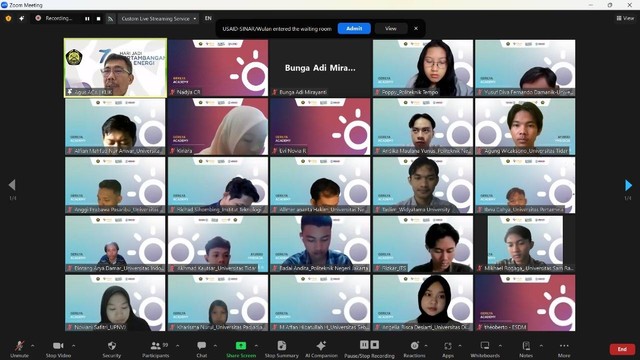Open Custom Live Streaming Service dropdown

pos(158,18)
